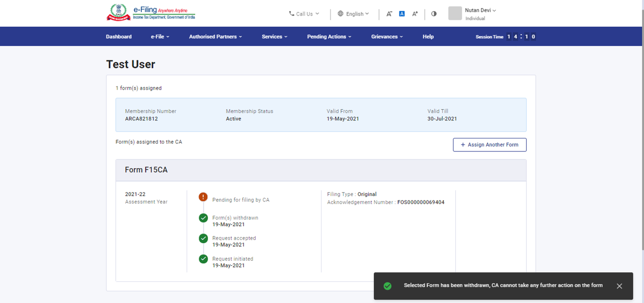Click green checkmark beside Request accepted
Viewport: 644px width, 303px height.
[203, 238]
